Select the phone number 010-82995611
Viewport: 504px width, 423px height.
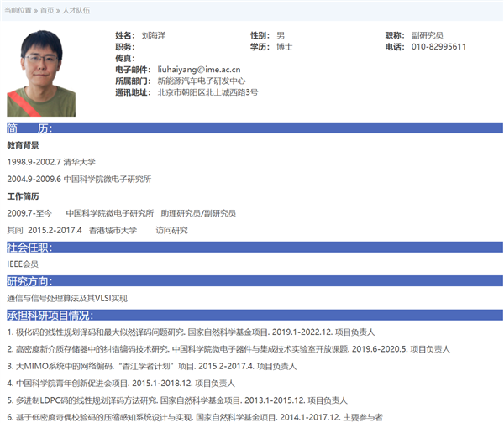tap(438, 47)
